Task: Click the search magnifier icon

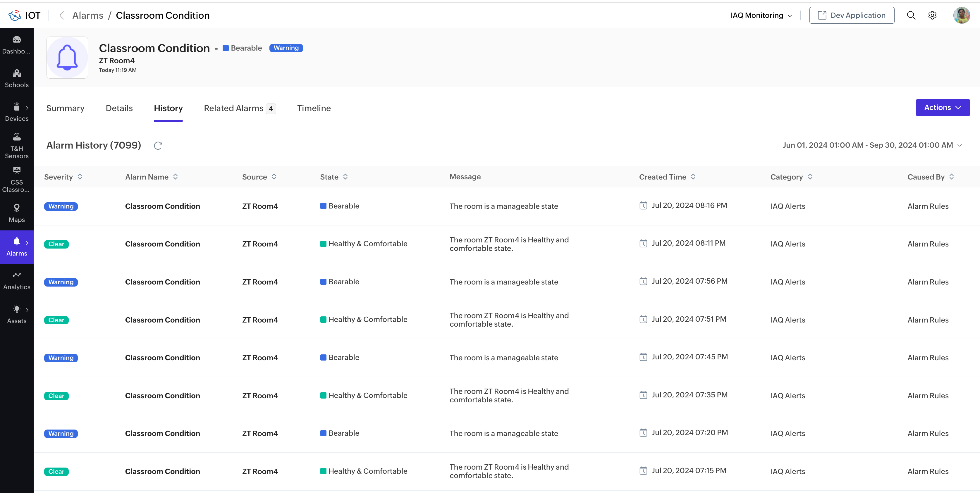Action: (911, 15)
